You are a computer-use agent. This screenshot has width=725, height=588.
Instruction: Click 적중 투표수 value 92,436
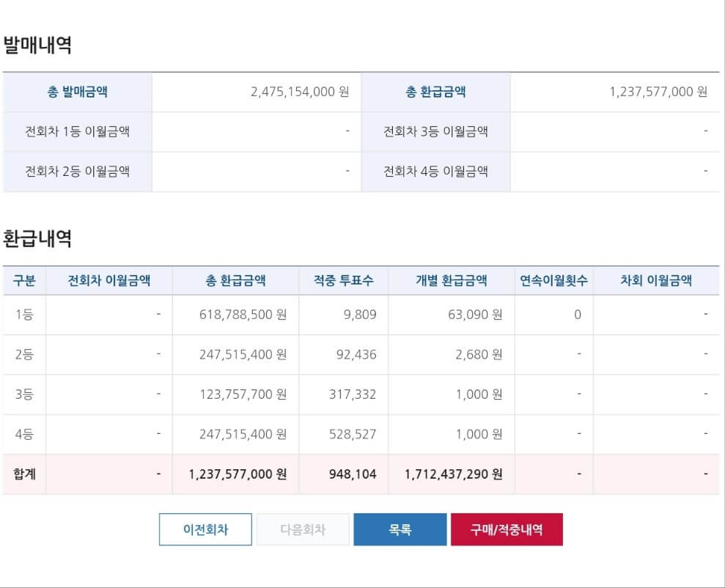[356, 354]
